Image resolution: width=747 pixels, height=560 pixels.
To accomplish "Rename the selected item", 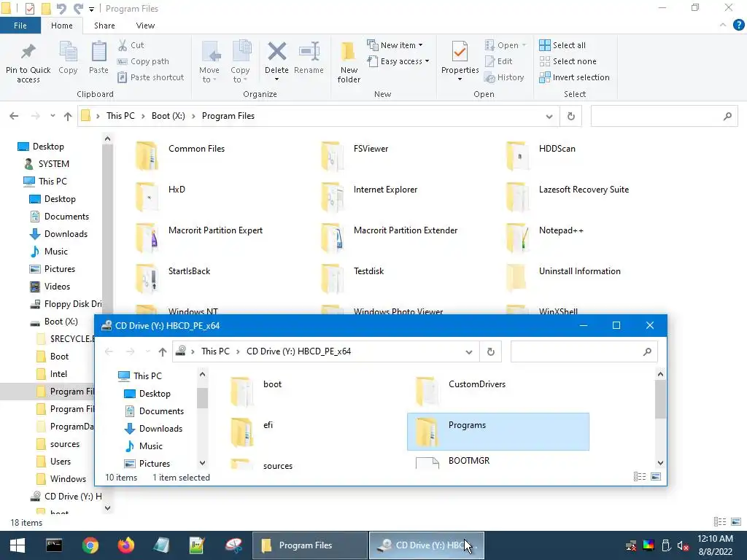I will pyautogui.click(x=309, y=58).
